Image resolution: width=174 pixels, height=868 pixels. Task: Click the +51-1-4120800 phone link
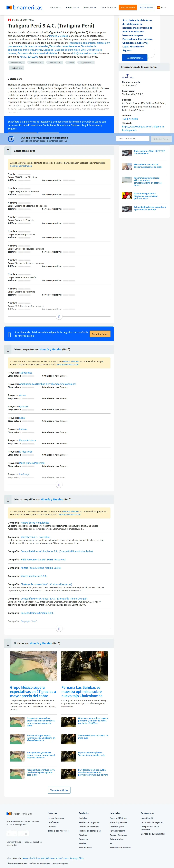pyautogui.click(x=130, y=119)
